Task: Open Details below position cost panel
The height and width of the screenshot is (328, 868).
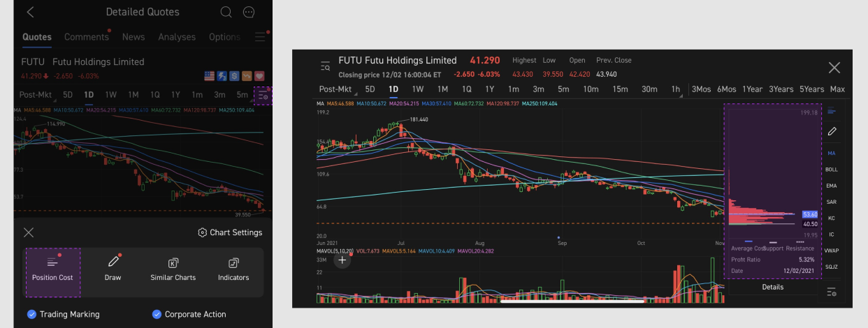Action: [772, 287]
